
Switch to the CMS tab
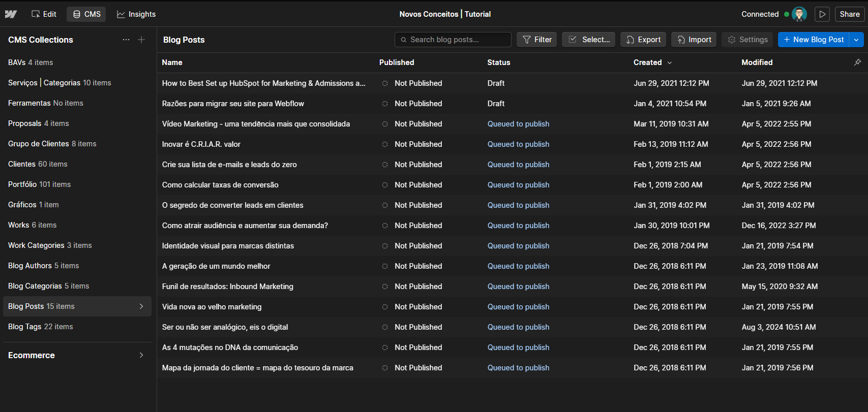86,14
